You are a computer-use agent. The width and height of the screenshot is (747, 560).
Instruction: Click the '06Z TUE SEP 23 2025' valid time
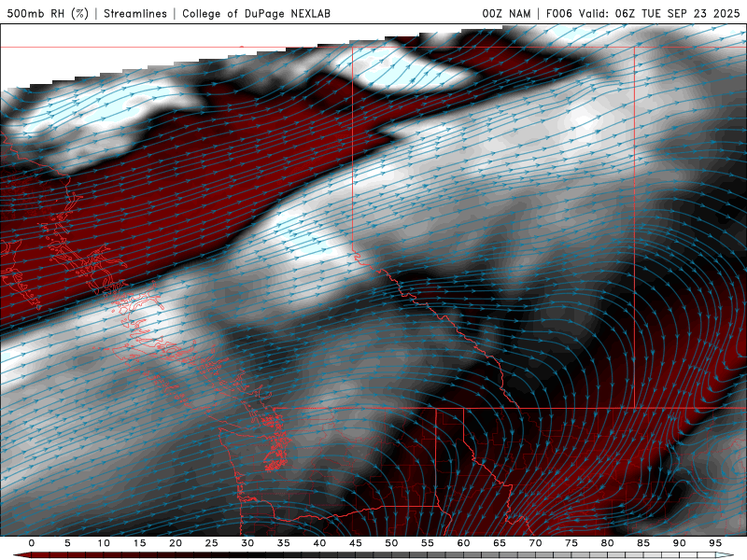pos(677,13)
